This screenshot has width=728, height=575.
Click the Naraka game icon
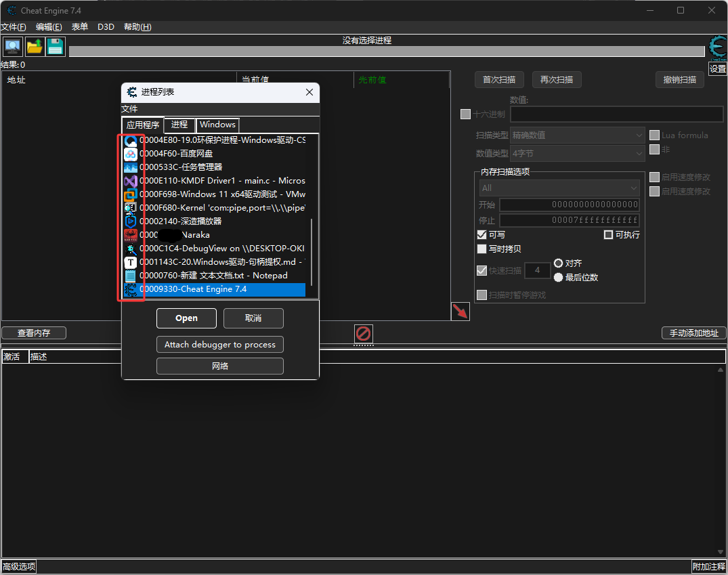click(131, 235)
